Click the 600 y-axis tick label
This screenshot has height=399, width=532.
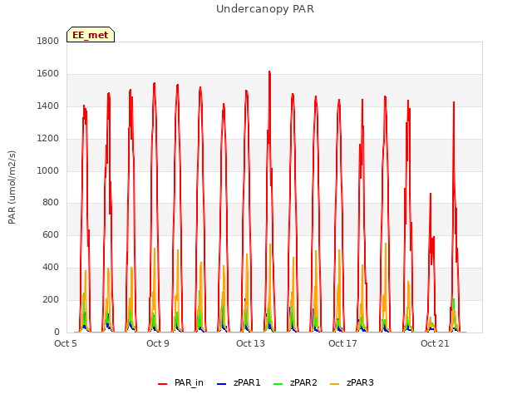coord(51,234)
